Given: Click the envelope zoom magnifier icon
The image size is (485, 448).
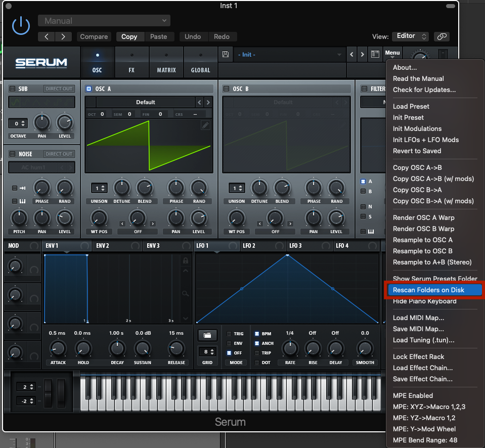Looking at the screenshot, I should point(185,293).
